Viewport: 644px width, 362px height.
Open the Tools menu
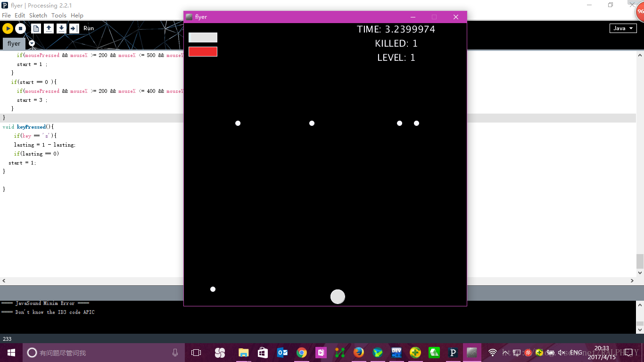click(x=59, y=16)
